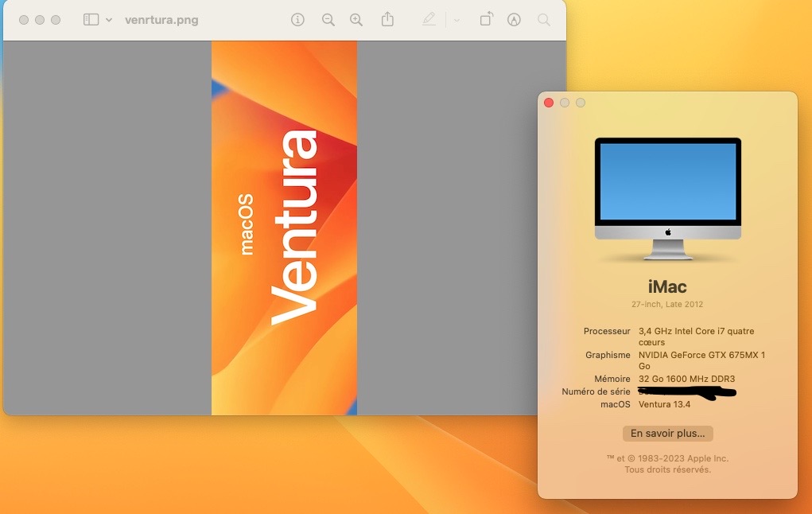Select the Ventura 13.4 version text
Image resolution: width=812 pixels, height=514 pixels.
pos(664,404)
